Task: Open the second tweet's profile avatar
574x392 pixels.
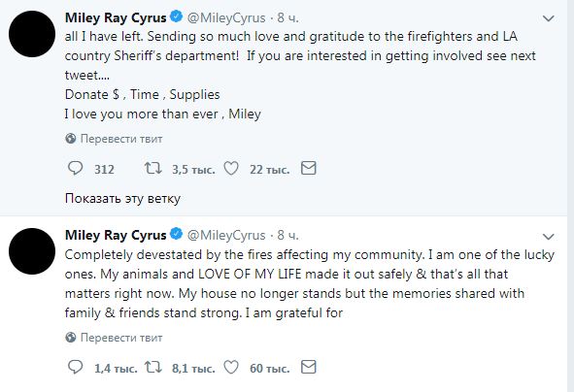Action: click(x=32, y=251)
